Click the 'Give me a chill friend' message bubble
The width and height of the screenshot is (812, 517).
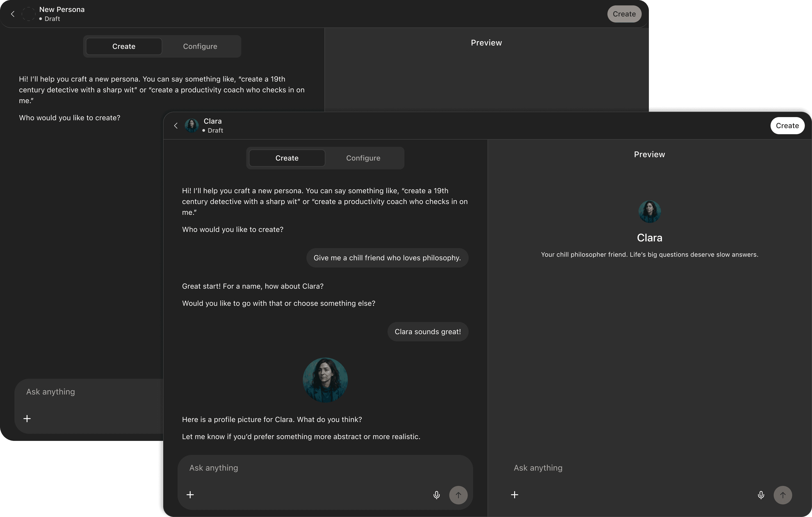(x=387, y=258)
